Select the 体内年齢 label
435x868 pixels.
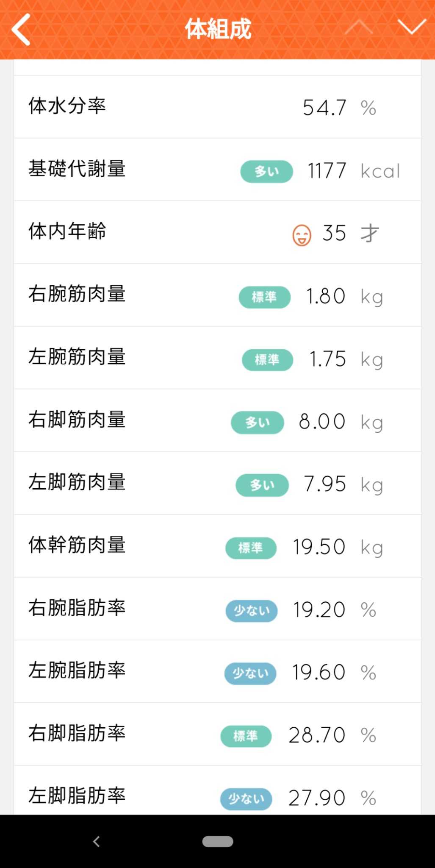[67, 231]
